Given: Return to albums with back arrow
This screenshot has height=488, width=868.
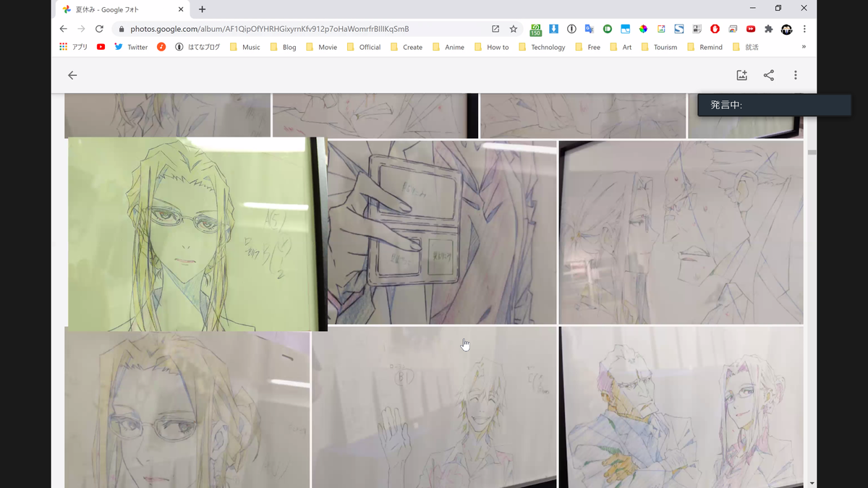Looking at the screenshot, I should [72, 75].
